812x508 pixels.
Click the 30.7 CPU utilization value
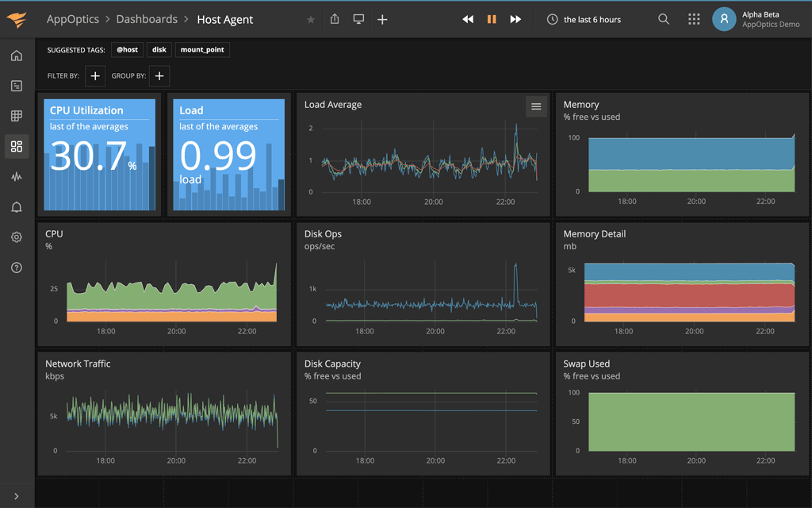tap(89, 156)
